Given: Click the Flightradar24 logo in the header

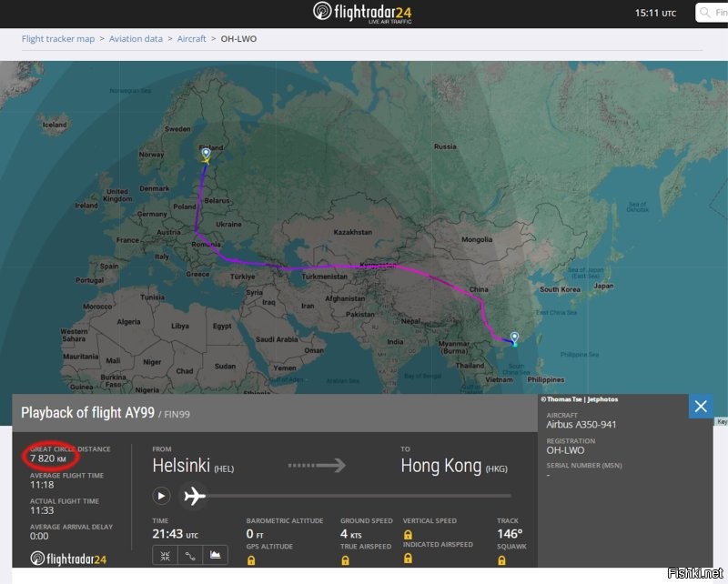Looking at the screenshot, I should click(x=362, y=13).
